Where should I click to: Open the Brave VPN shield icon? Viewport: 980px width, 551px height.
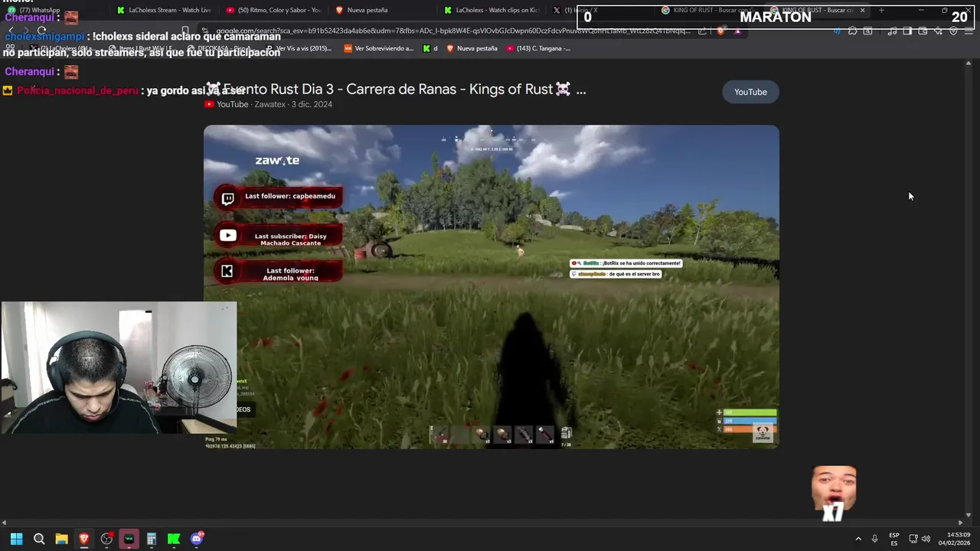tap(953, 31)
